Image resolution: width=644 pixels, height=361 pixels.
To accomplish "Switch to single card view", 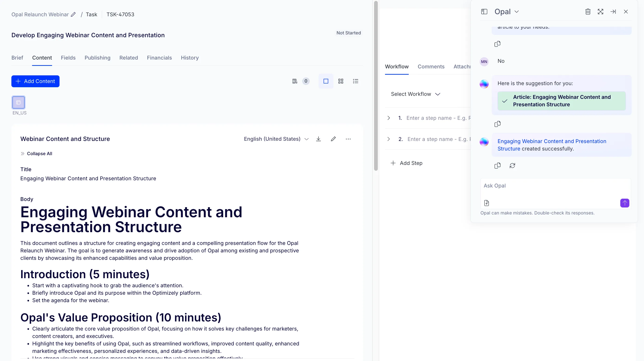I will tap(326, 81).
